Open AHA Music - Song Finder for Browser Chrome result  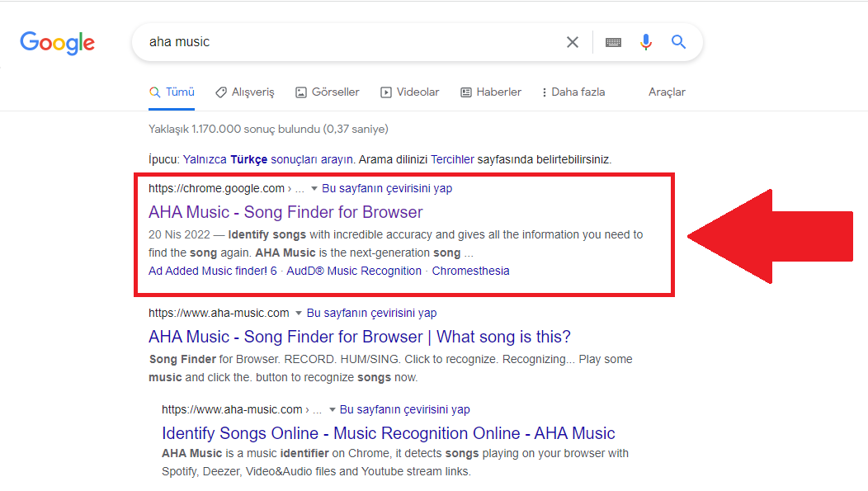[285, 212]
